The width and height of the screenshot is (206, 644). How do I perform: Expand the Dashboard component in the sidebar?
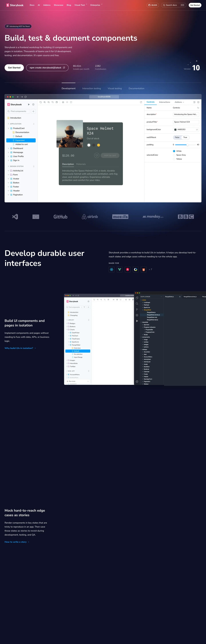[8, 148]
